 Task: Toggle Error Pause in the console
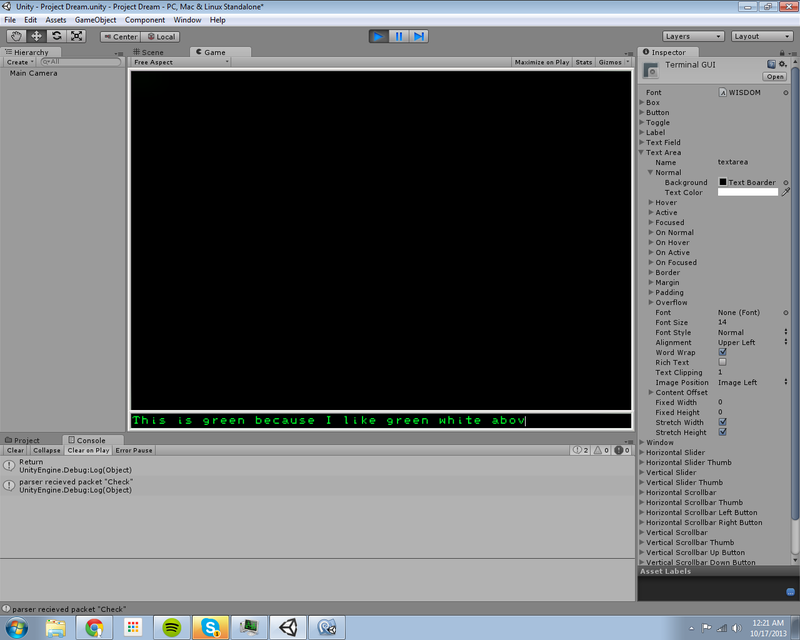point(134,450)
